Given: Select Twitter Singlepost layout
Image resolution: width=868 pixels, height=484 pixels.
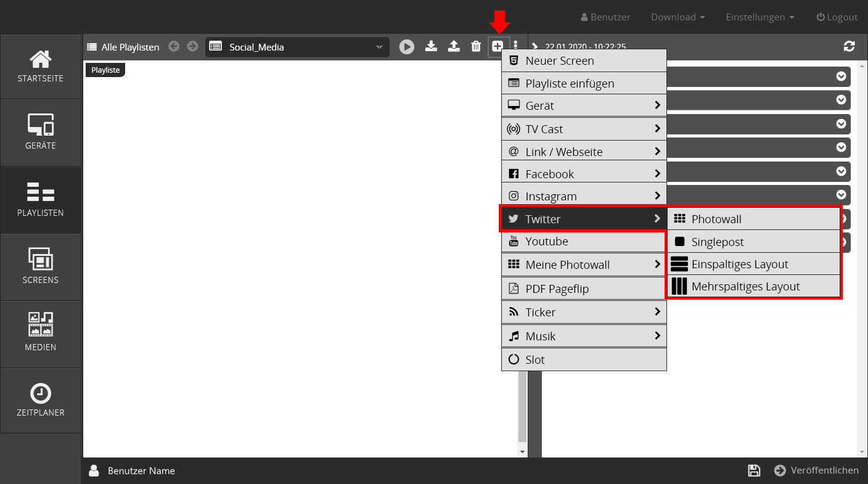Looking at the screenshot, I should [x=754, y=242].
